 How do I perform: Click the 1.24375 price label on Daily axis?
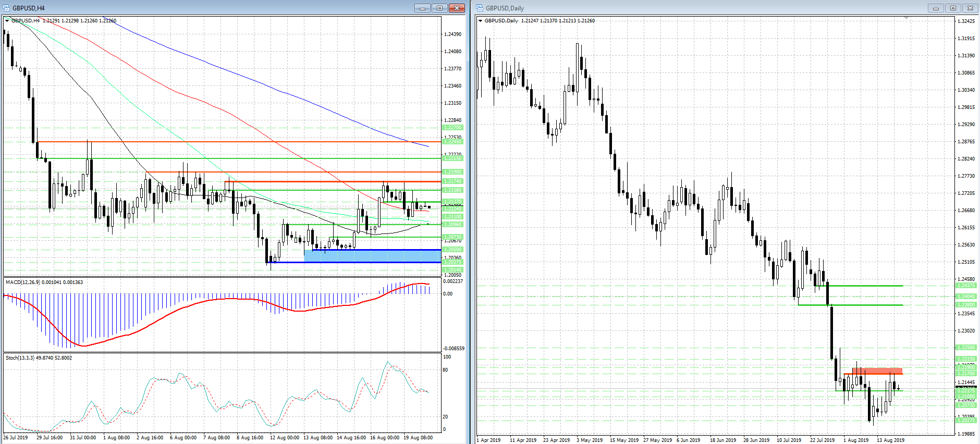[x=966, y=286]
